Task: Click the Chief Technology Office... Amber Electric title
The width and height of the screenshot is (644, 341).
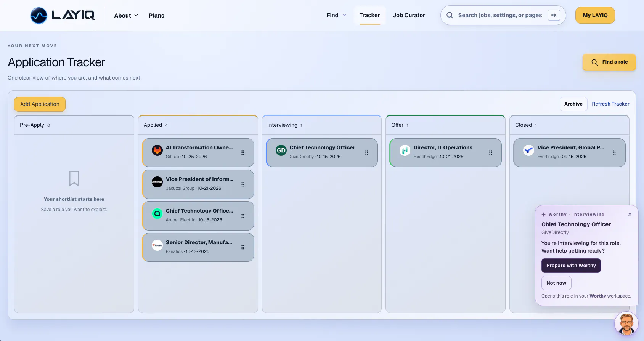Action: [199, 211]
